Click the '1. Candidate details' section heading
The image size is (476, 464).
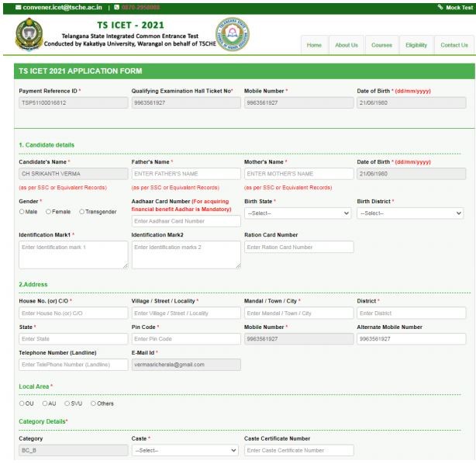click(x=47, y=145)
